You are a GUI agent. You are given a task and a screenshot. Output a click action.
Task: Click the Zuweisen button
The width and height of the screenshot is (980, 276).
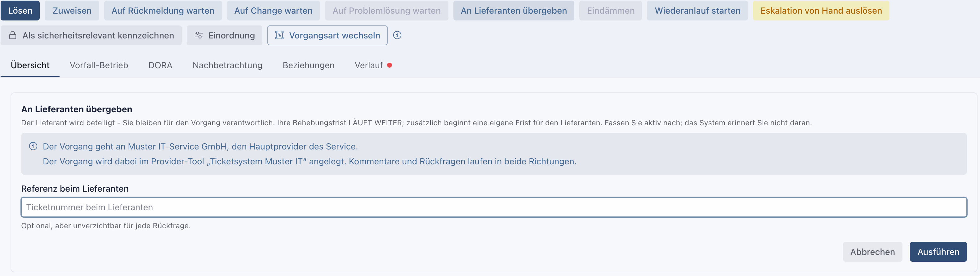pyautogui.click(x=72, y=11)
